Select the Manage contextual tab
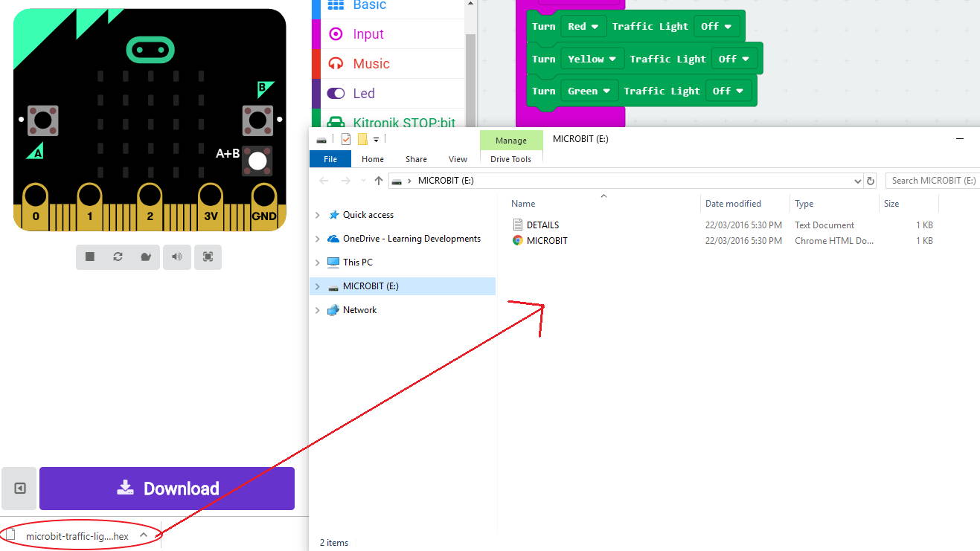Image resolution: width=980 pixels, height=551 pixels. pyautogui.click(x=511, y=141)
